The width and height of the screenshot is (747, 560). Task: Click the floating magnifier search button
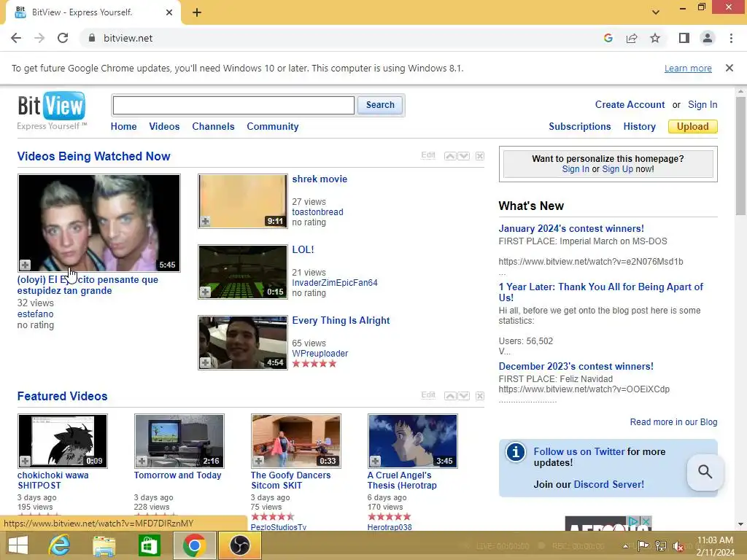coord(705,472)
